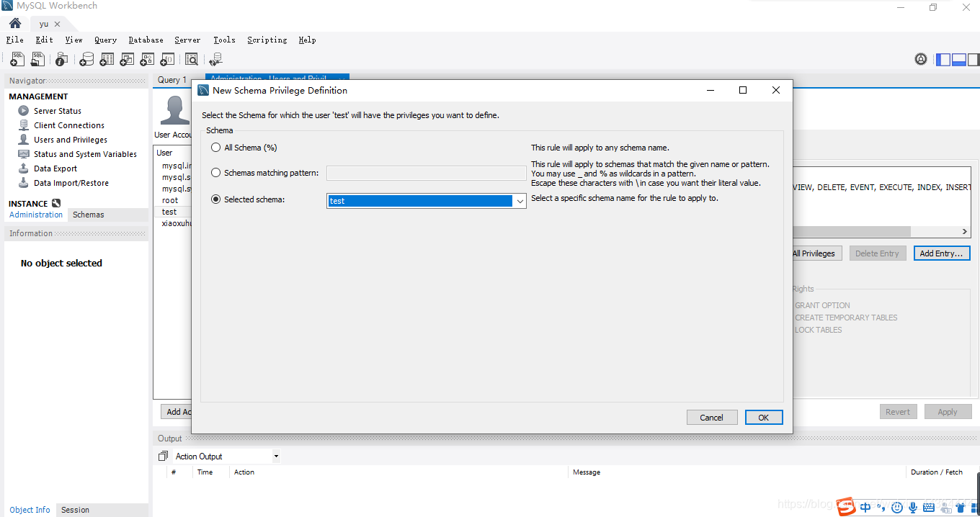Open the input method soft keyboard icon

point(929,508)
